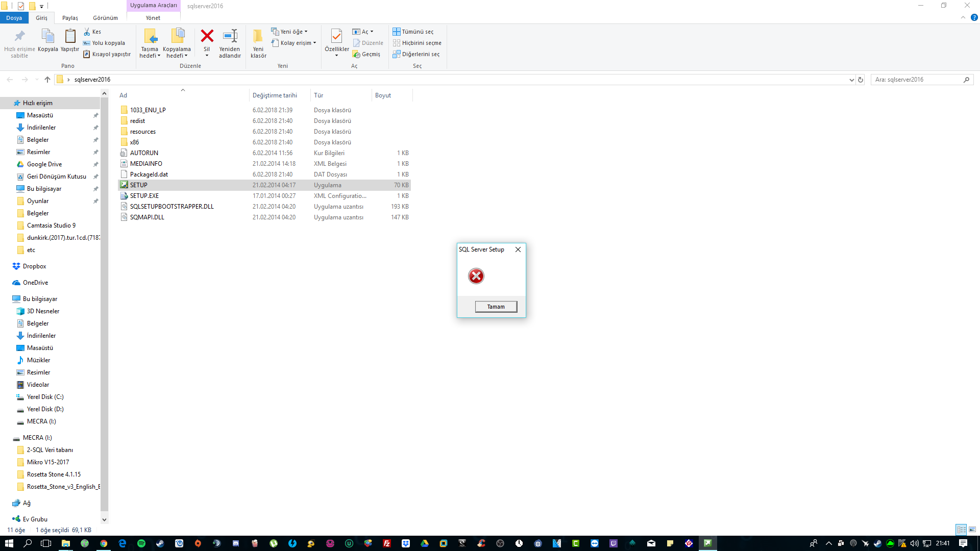Click Yolu kopyala in the ribbon
The image size is (980, 551).
(x=104, y=43)
